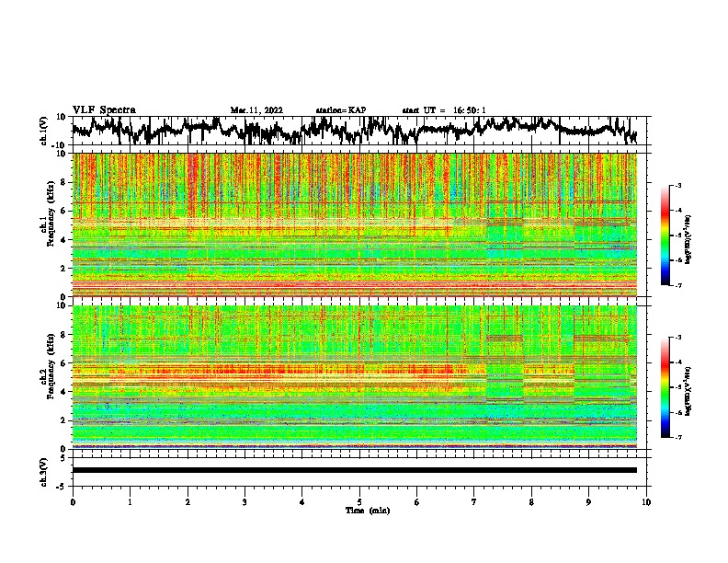This screenshot has width=728, height=563.
Task: Click the 'ch.3(V)' axis label
Action: 44,472
